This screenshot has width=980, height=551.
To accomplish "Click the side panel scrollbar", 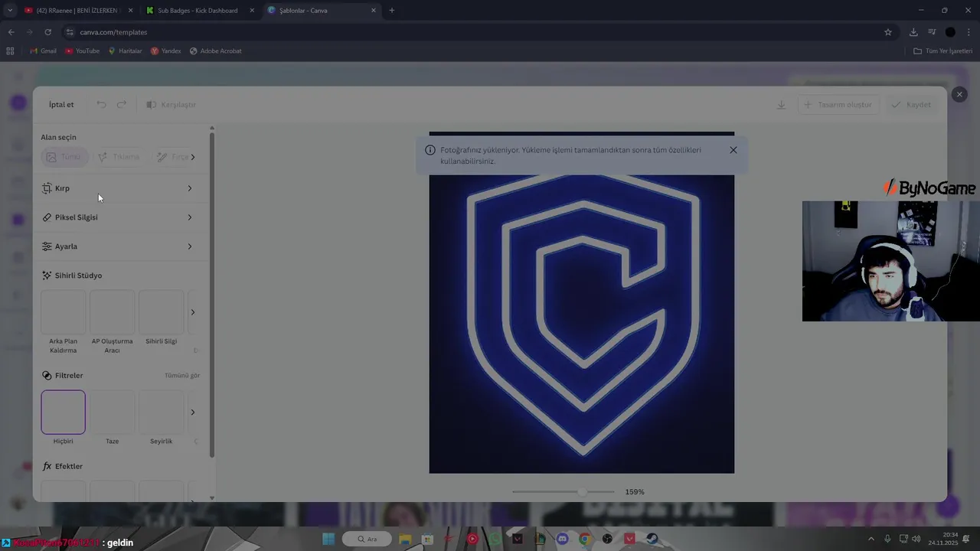I will coord(212,295).
